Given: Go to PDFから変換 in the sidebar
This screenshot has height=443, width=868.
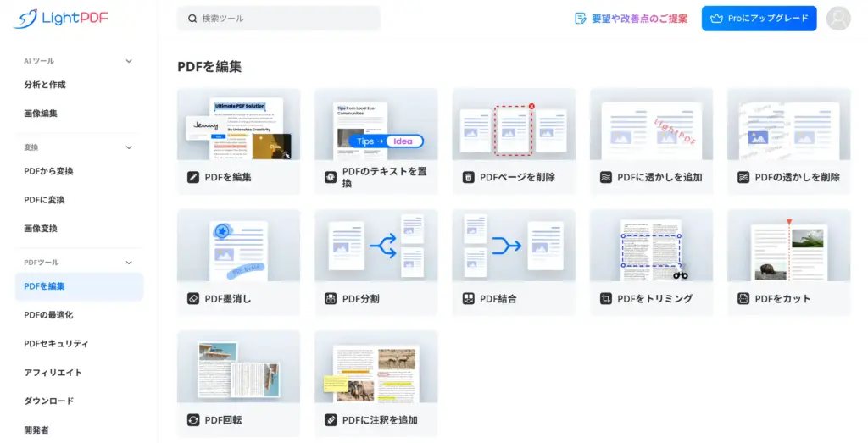Looking at the screenshot, I should tap(48, 171).
